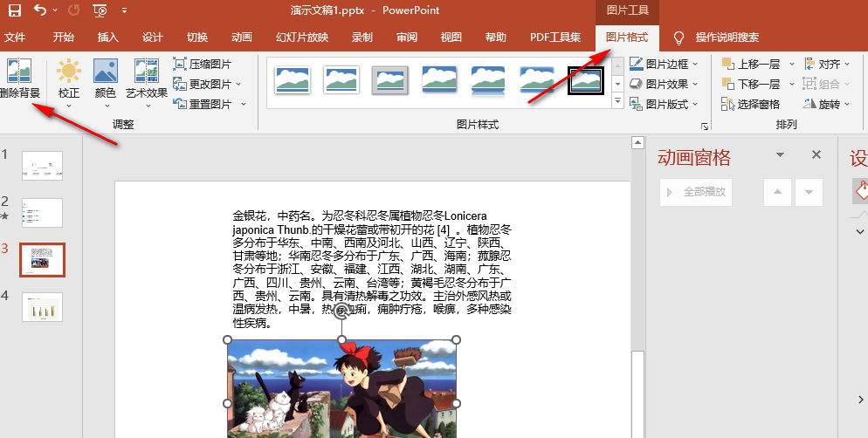Screen dimensions: 868x438
Task: Apply the grey beveled matte picture style
Action: pos(390,80)
